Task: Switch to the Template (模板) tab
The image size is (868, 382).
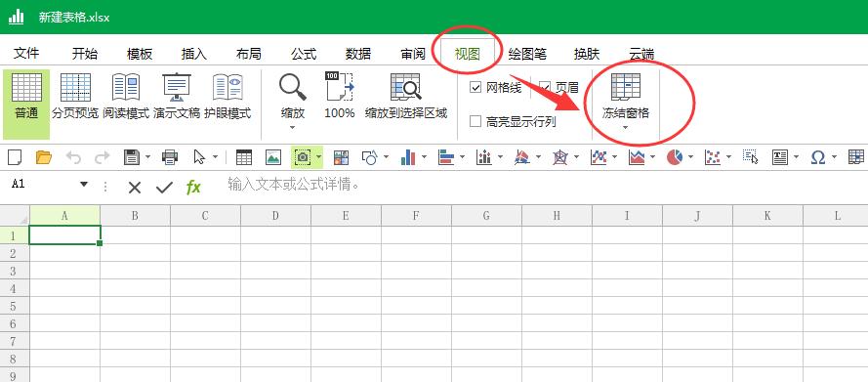Action: 140,54
